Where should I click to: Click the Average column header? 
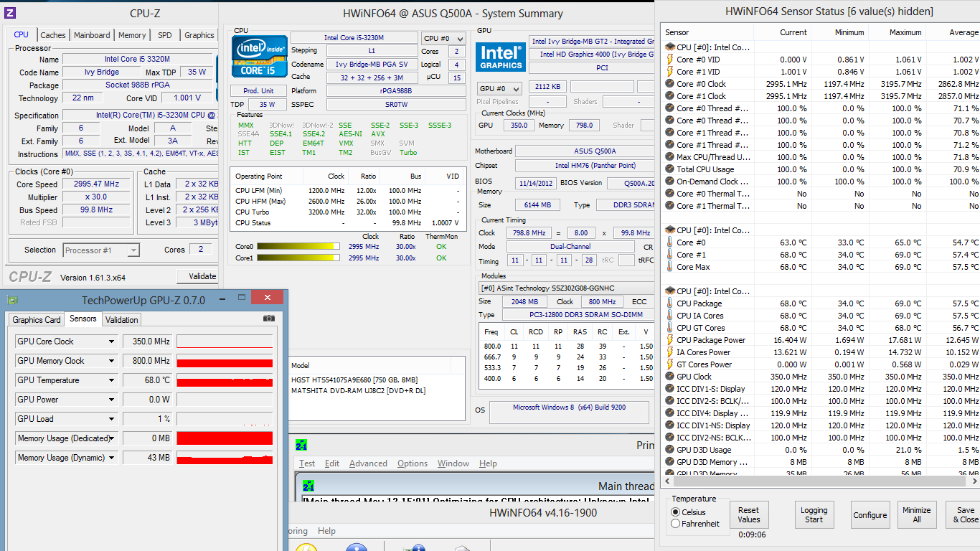(x=963, y=32)
